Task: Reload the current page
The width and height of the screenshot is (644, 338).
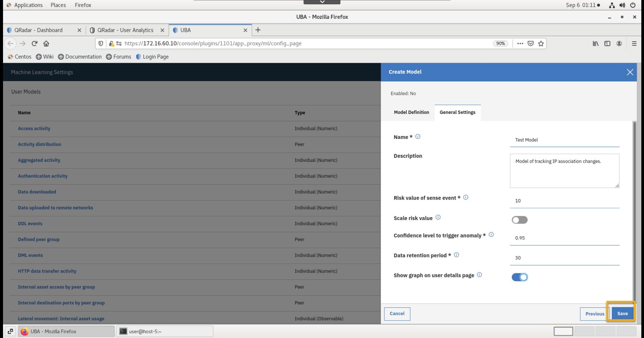Action: [34, 44]
